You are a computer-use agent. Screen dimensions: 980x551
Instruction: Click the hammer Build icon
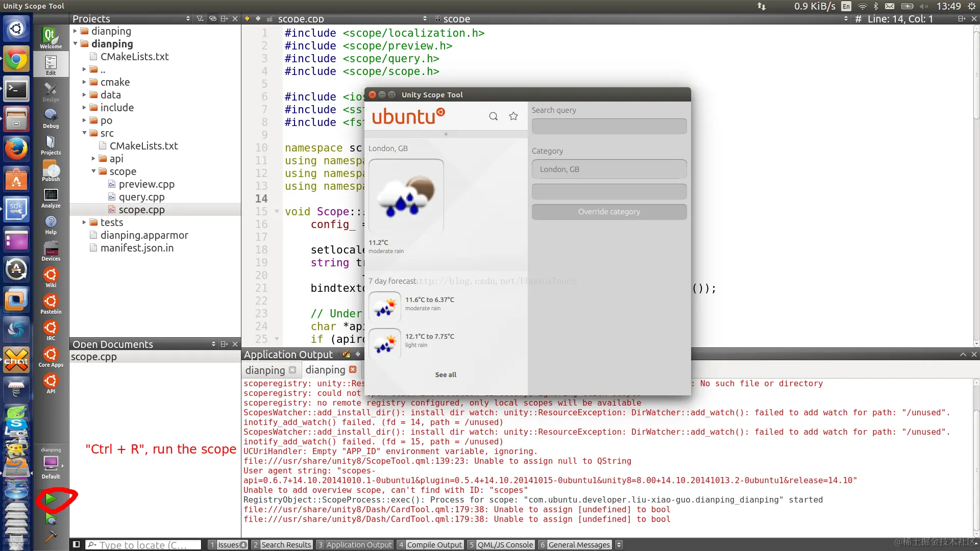coord(51,536)
